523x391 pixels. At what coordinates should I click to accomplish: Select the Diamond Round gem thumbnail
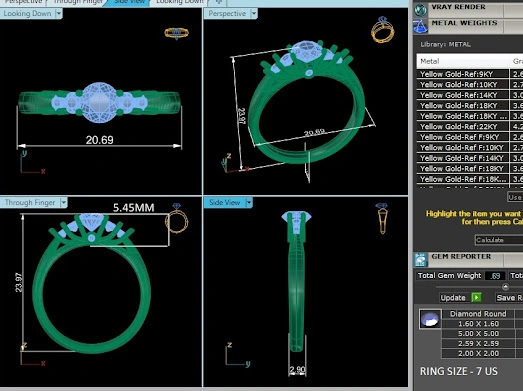[430, 319]
